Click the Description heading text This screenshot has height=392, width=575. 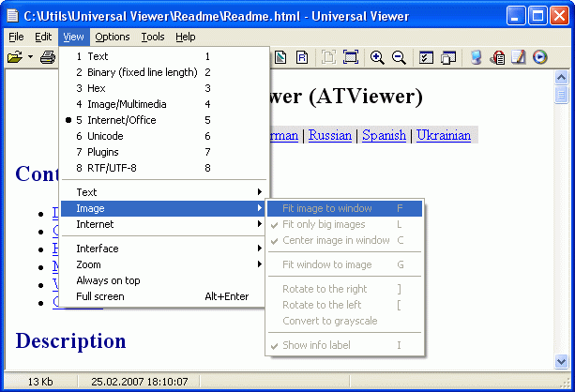click(70, 341)
